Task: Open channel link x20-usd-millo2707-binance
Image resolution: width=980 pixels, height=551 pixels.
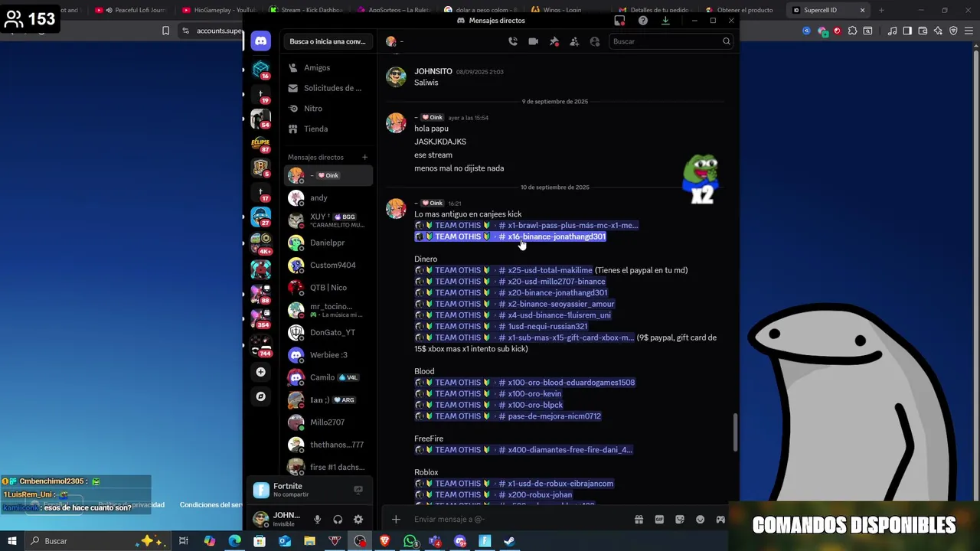Action: tap(511, 282)
